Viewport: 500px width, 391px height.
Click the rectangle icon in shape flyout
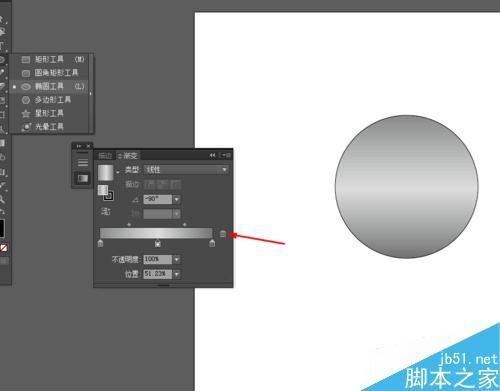(x=26, y=60)
